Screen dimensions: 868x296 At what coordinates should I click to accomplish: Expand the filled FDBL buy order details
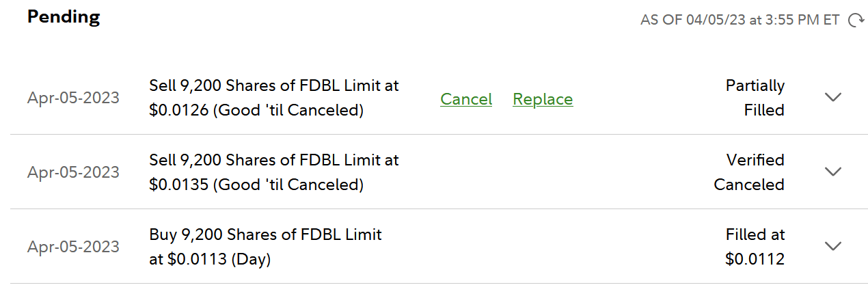click(x=832, y=246)
